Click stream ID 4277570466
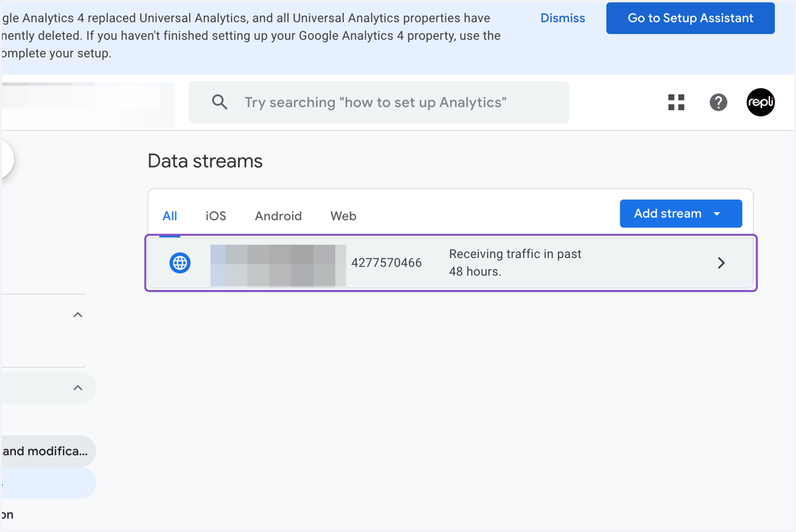The height and width of the screenshot is (532, 796). click(x=387, y=263)
